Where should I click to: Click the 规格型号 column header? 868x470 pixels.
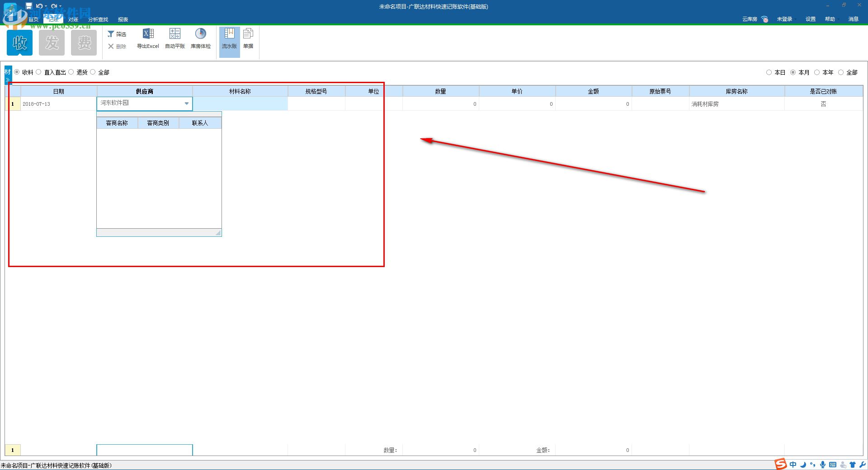pos(316,91)
